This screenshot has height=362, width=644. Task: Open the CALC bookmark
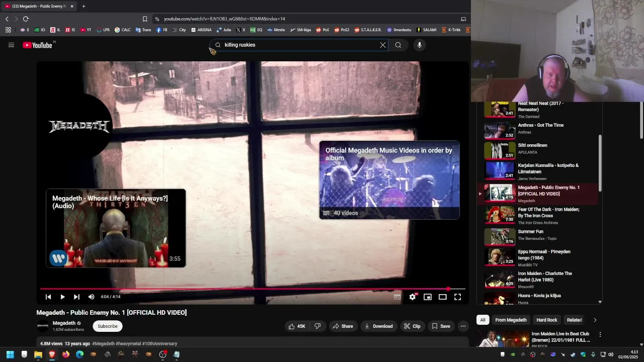(x=123, y=30)
